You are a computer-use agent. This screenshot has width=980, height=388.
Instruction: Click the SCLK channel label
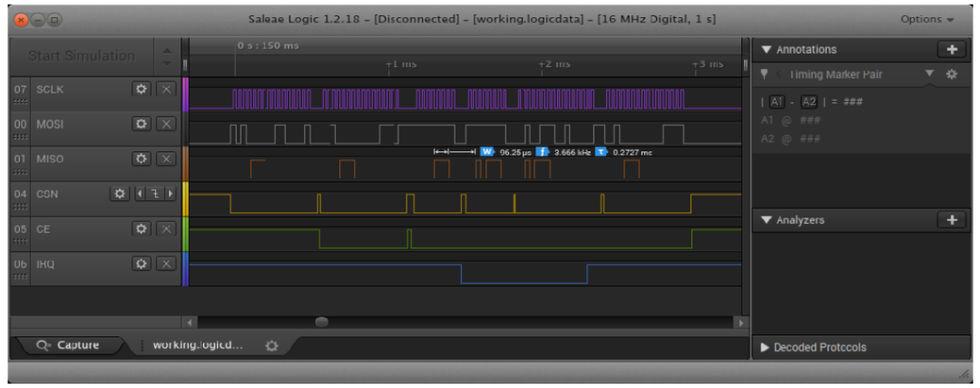click(x=50, y=90)
